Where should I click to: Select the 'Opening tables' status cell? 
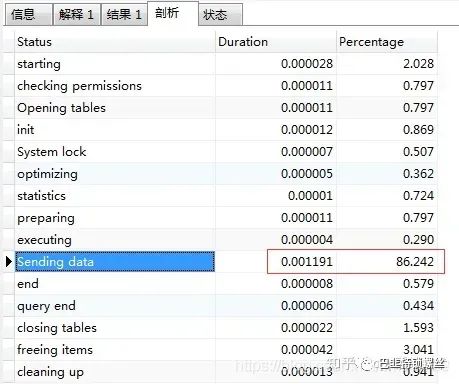[x=115, y=108]
